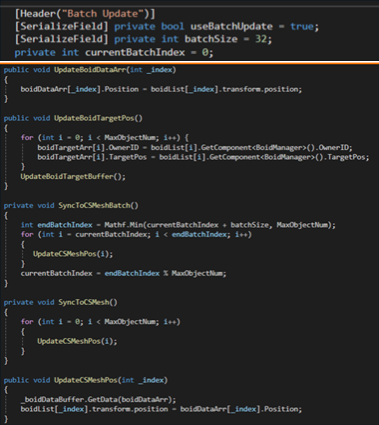Click the Header "Batch Update" attribute line
The image size is (379, 425).
point(85,14)
